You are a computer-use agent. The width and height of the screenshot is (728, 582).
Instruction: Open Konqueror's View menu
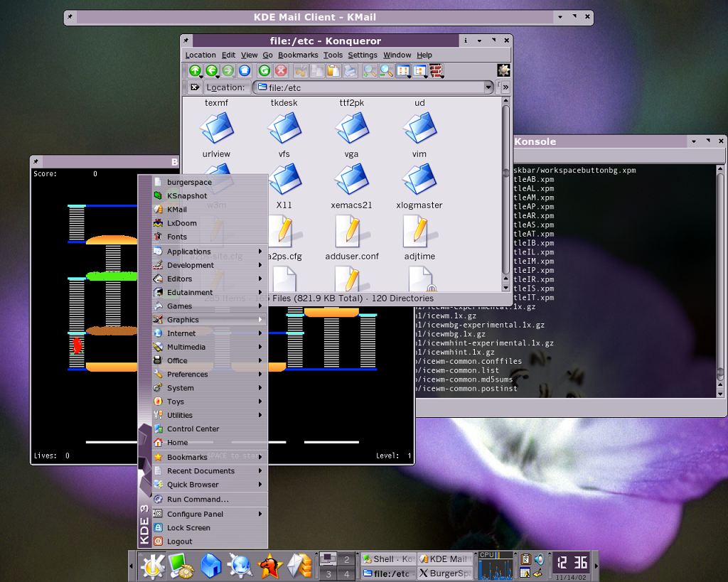[x=249, y=55]
